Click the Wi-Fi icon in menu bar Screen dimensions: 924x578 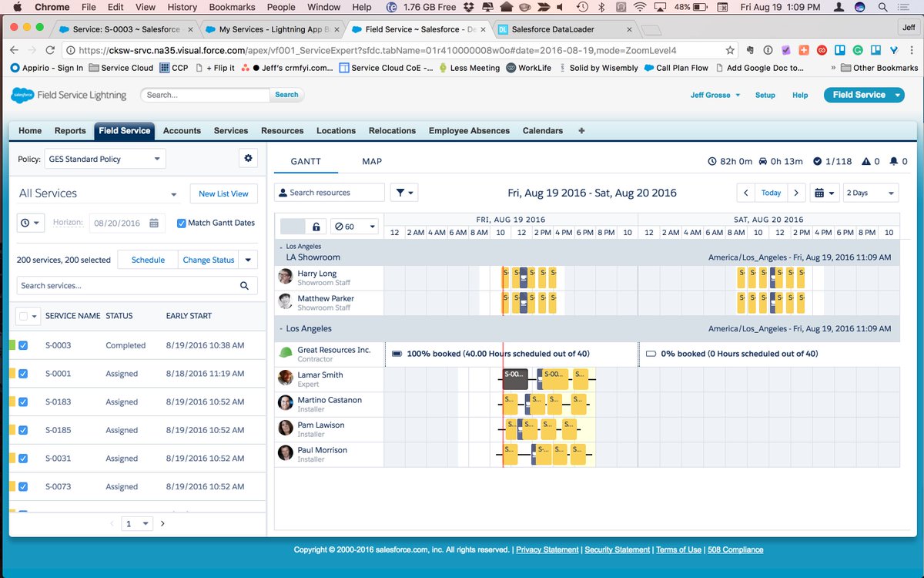641,7
